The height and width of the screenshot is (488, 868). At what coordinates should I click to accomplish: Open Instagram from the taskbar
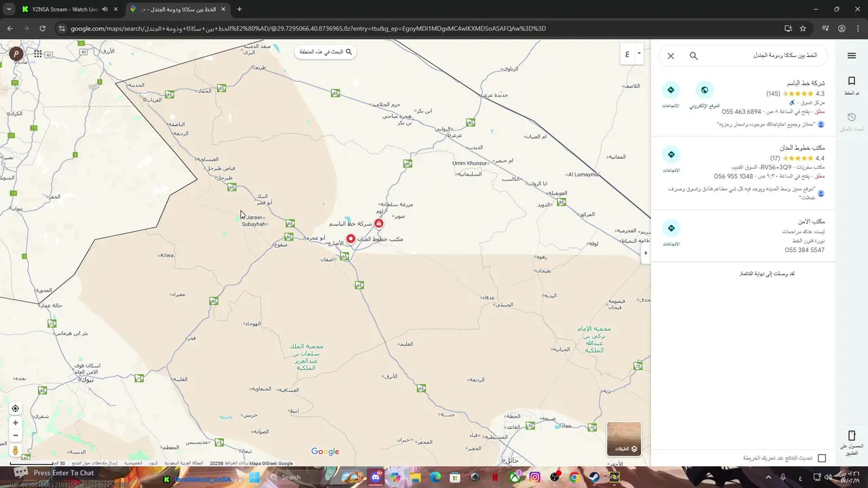pos(535,477)
